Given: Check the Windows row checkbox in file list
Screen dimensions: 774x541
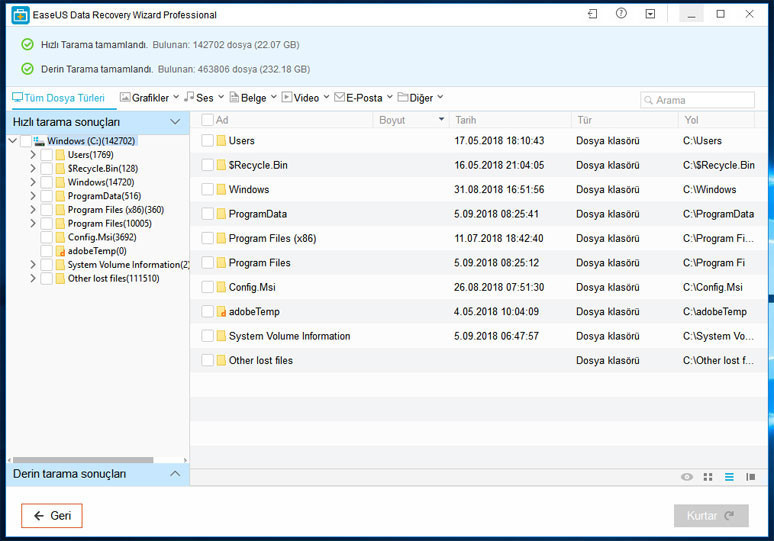Looking at the screenshot, I should click(x=207, y=190).
